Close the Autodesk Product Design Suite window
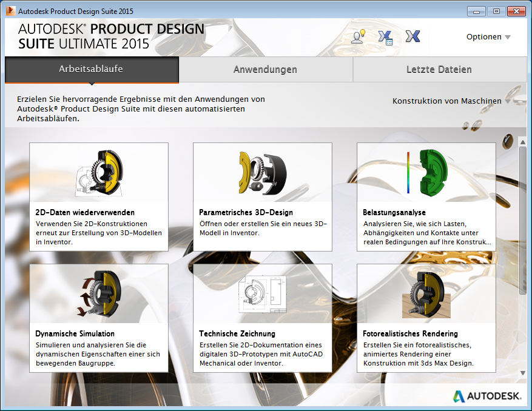Viewport: 532px width, 411px height. 516,11
